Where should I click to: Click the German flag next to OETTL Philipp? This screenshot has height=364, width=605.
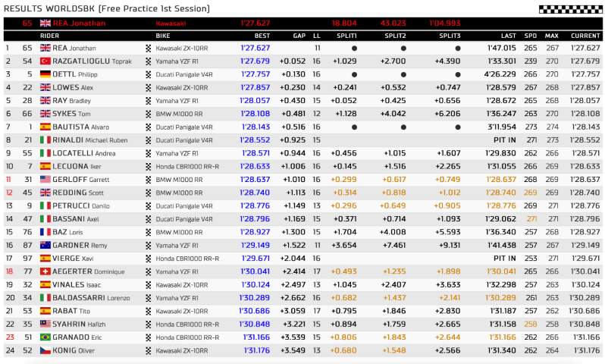(x=45, y=74)
